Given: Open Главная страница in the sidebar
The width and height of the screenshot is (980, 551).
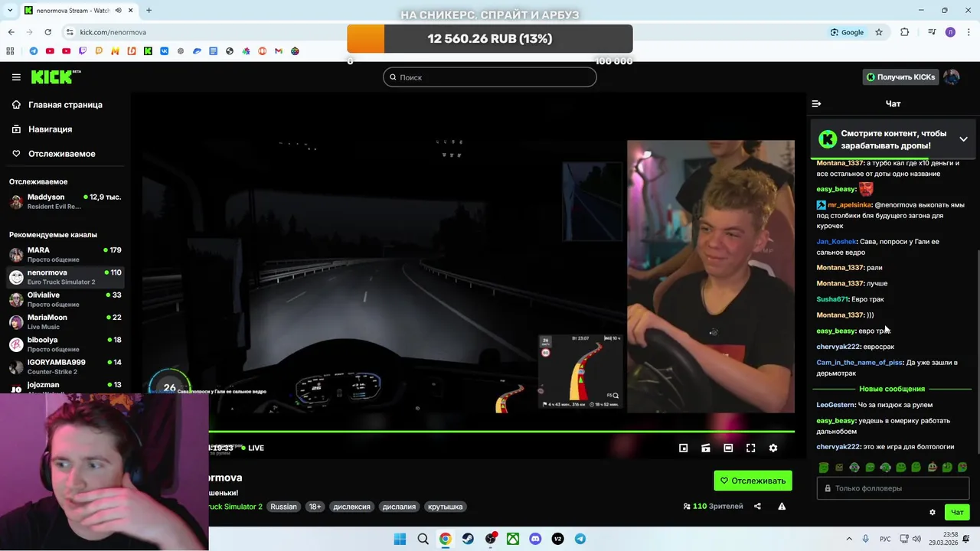Looking at the screenshot, I should pyautogui.click(x=65, y=105).
